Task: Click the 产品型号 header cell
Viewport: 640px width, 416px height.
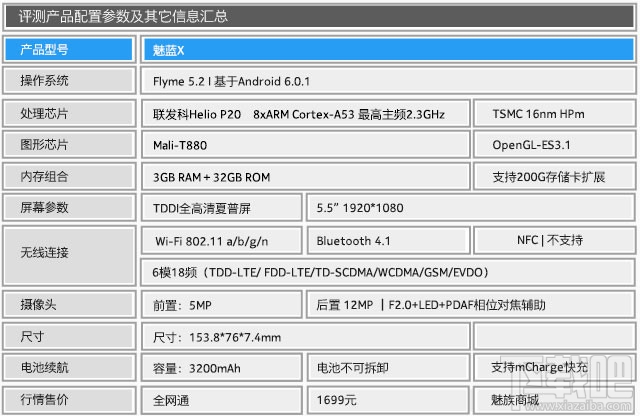Action: coord(68,49)
